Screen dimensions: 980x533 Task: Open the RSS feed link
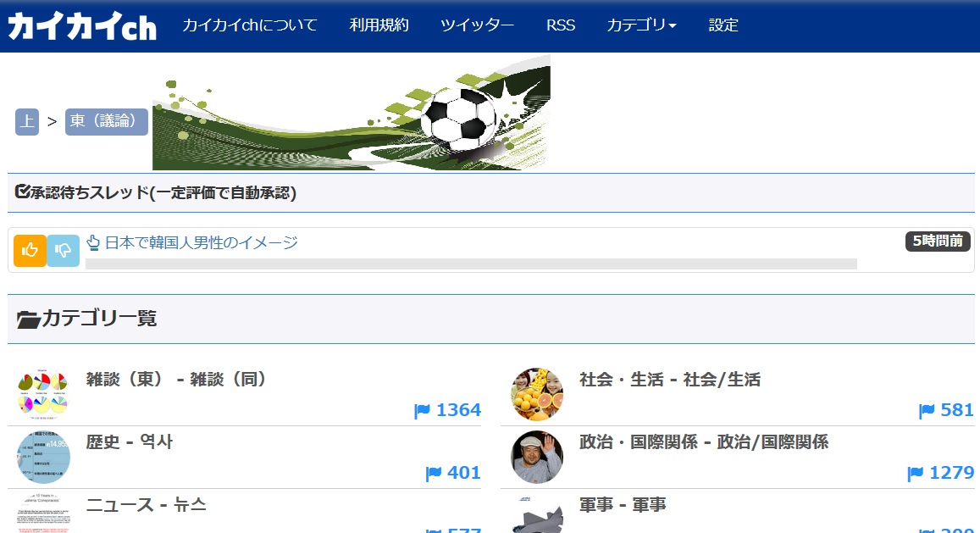click(560, 25)
